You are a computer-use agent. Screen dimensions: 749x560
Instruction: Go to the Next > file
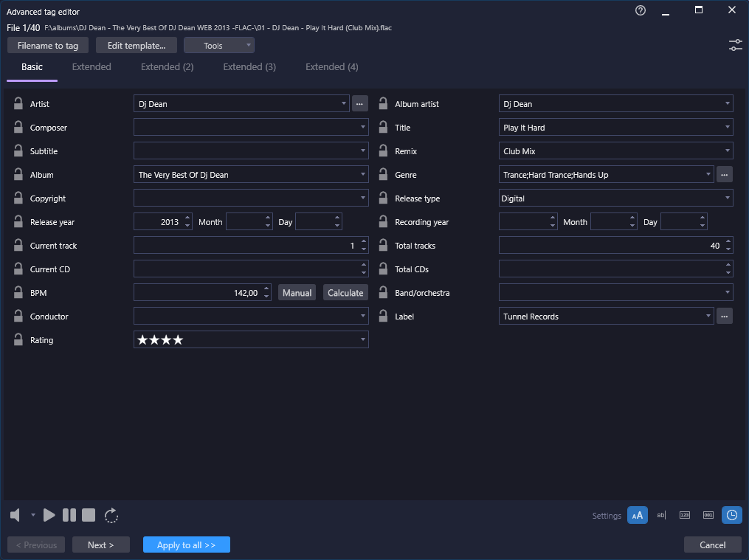point(101,545)
